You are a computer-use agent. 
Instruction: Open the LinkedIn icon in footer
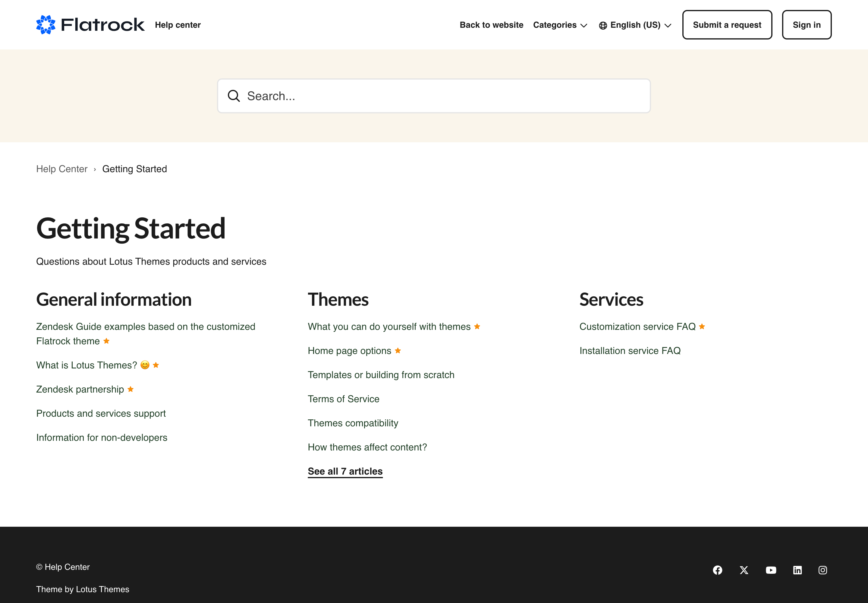coord(797,570)
